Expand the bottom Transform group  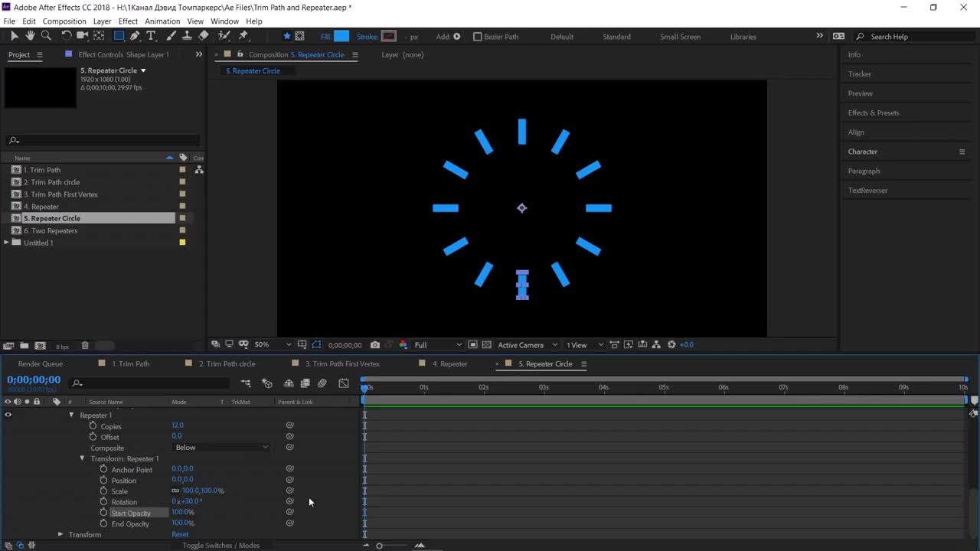60,534
